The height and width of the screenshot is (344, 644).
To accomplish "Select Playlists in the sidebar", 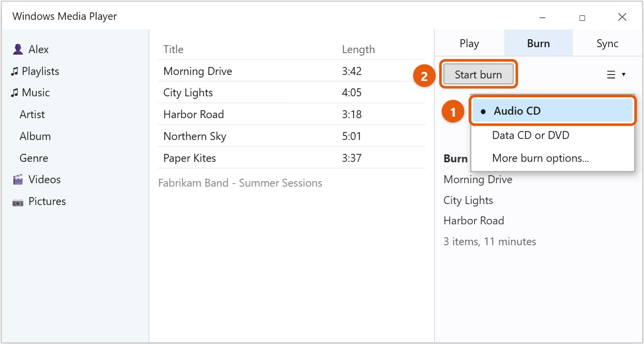I will [x=41, y=71].
